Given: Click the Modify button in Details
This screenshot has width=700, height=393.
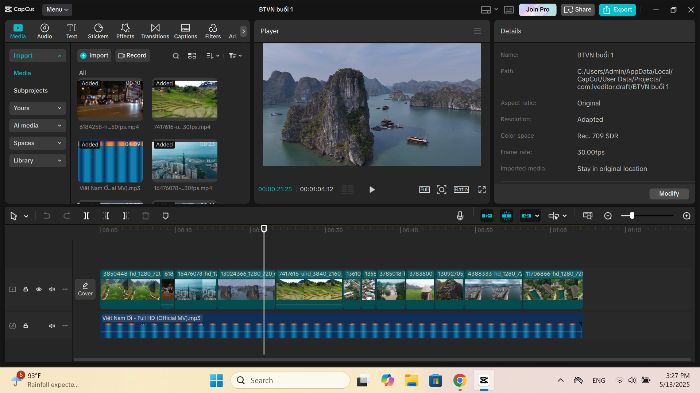Looking at the screenshot, I should tap(669, 193).
